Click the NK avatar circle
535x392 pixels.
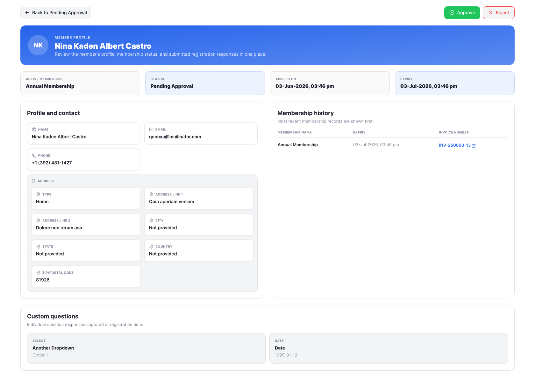pyautogui.click(x=38, y=45)
